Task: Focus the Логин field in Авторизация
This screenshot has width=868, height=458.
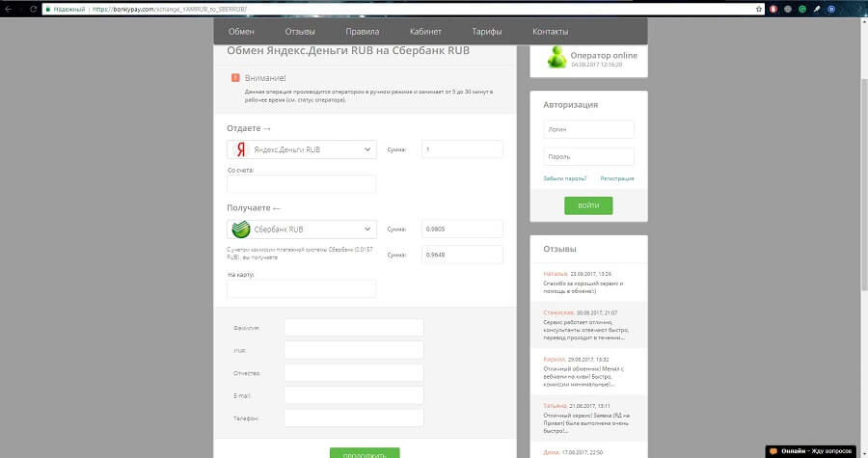Action: click(x=588, y=129)
